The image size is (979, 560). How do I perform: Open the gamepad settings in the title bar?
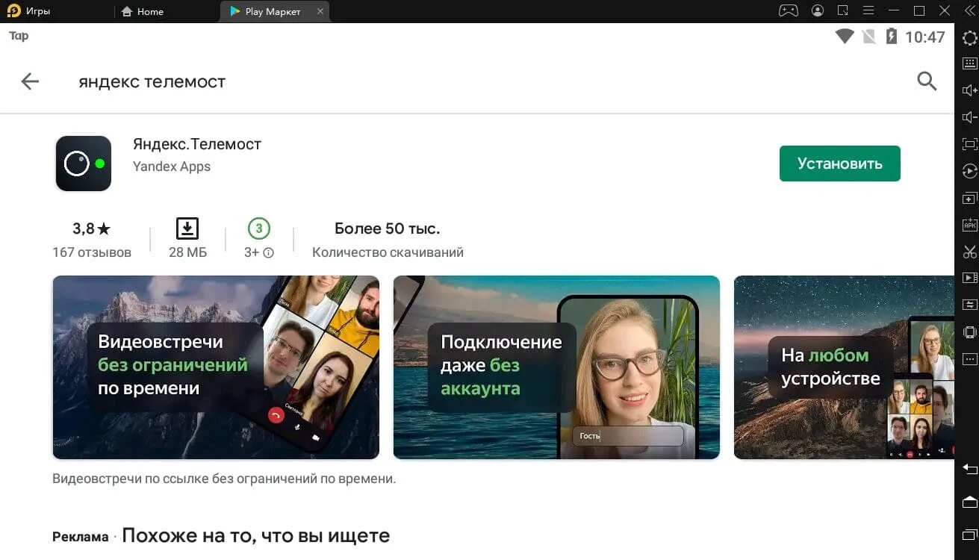(789, 10)
